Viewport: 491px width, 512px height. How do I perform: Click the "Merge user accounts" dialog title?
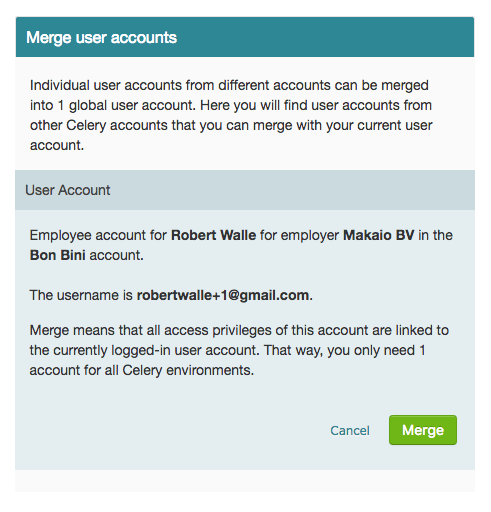[101, 38]
